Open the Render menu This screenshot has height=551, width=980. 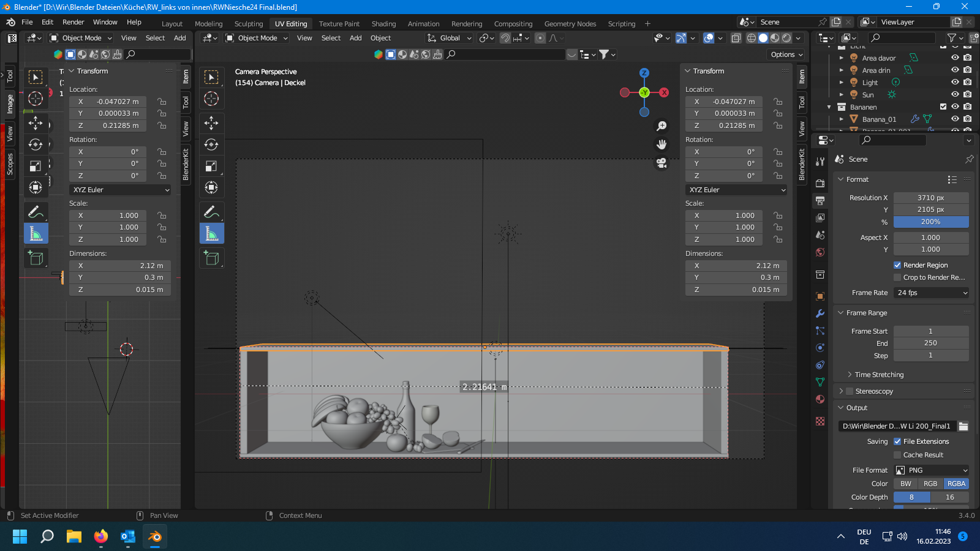pos(73,22)
